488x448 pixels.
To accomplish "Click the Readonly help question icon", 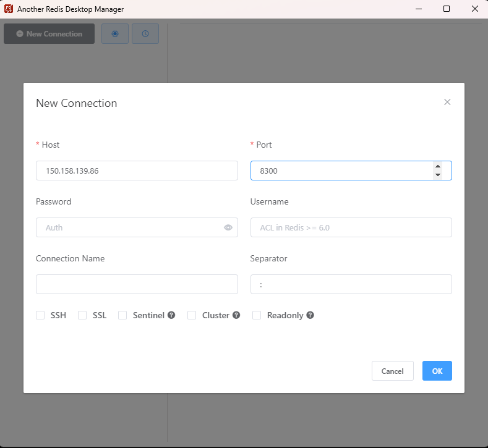I will coord(310,315).
